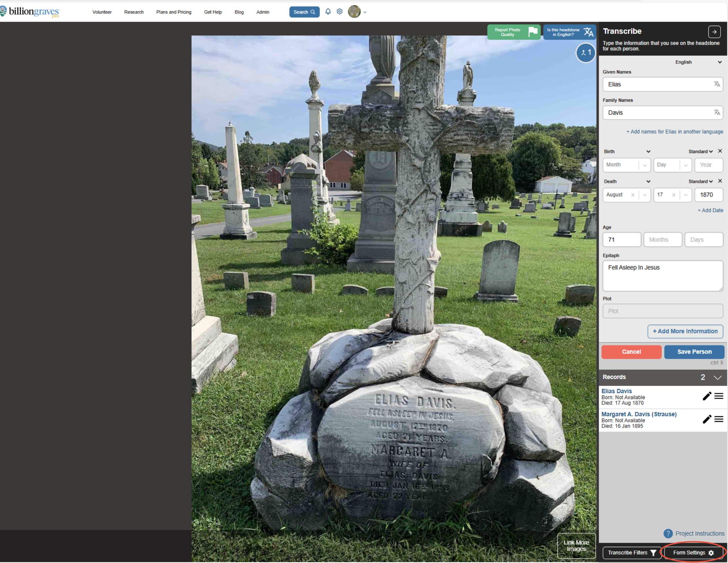Image resolution: width=728 pixels, height=563 pixels.
Task: Edit the Elias Davis record pencil
Action: (706, 396)
